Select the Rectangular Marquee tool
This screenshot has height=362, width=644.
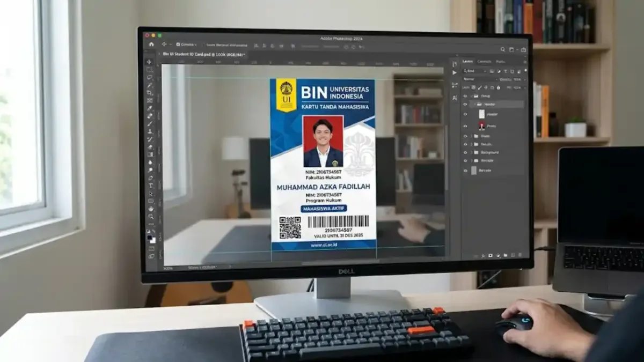tap(149, 70)
